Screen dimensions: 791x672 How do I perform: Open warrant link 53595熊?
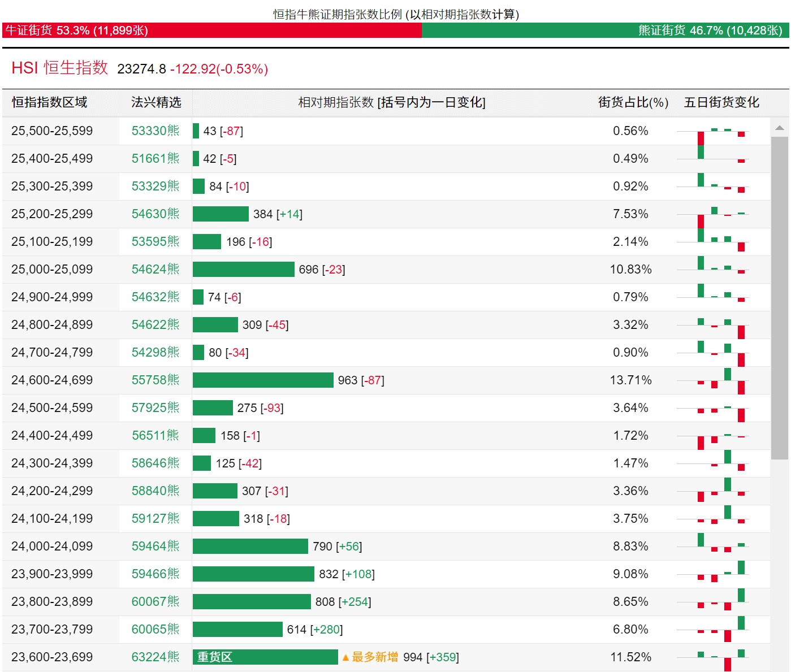pos(155,241)
